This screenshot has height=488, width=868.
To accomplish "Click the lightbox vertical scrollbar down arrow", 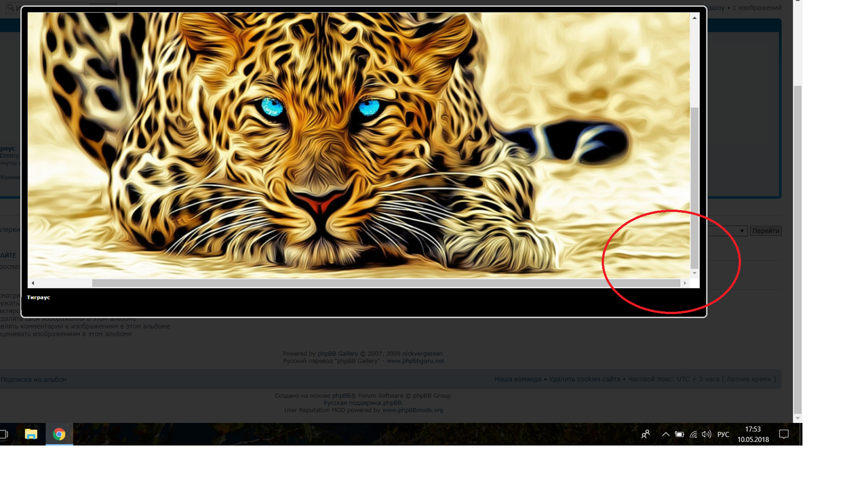I will (694, 273).
